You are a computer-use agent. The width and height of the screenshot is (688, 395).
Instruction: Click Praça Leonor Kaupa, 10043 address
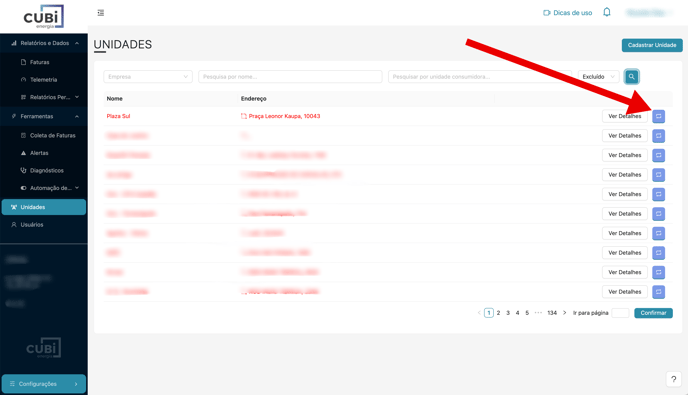pyautogui.click(x=284, y=116)
